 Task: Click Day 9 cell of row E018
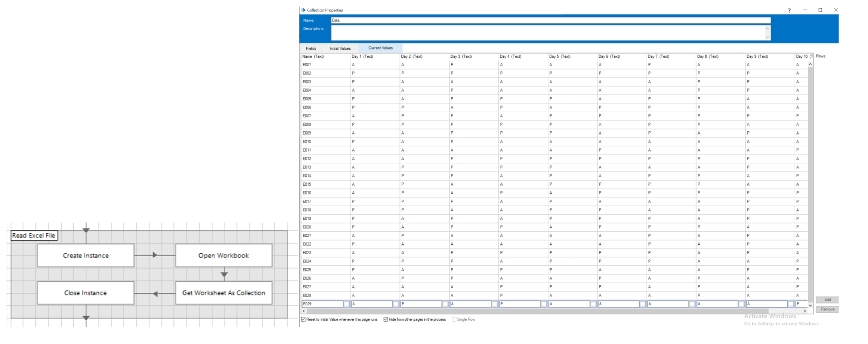[x=770, y=210]
